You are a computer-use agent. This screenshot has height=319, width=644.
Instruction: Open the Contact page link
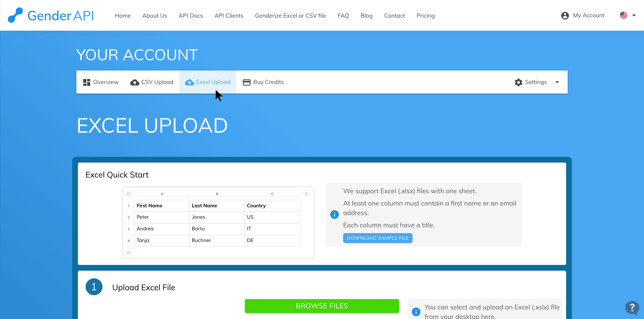[x=394, y=16]
